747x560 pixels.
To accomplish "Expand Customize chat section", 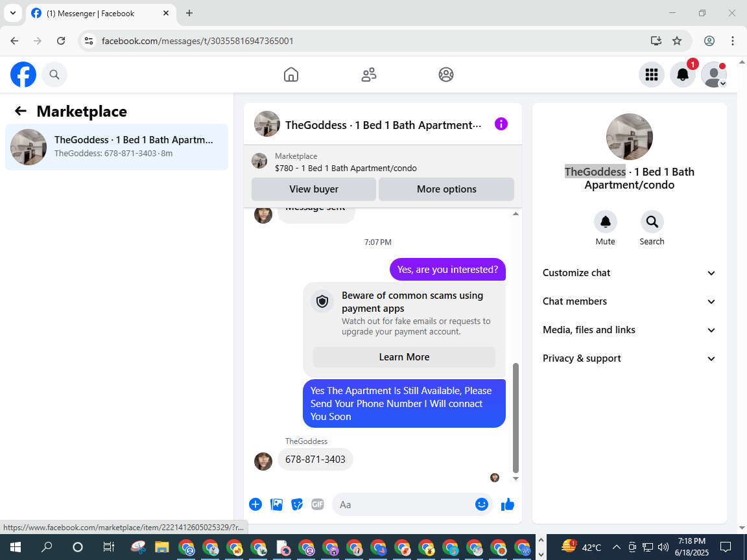I will coord(629,273).
